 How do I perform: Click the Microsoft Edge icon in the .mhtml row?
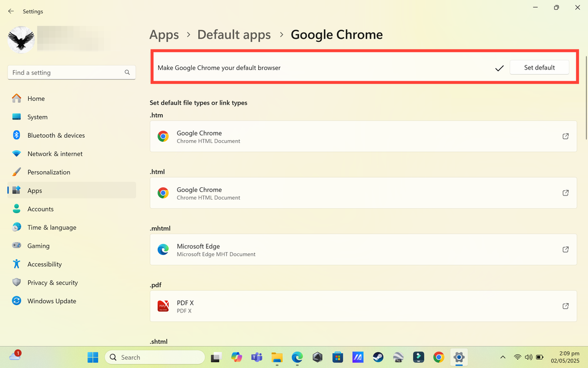(163, 250)
